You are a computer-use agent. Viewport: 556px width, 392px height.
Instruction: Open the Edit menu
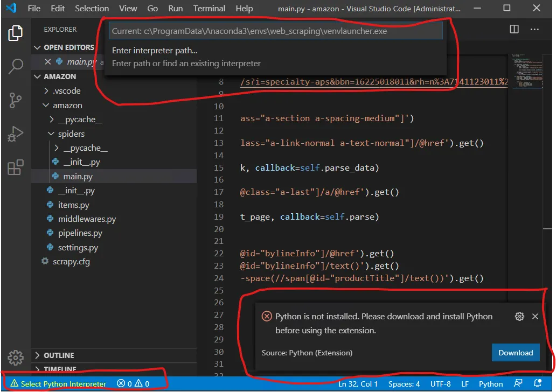click(x=58, y=8)
